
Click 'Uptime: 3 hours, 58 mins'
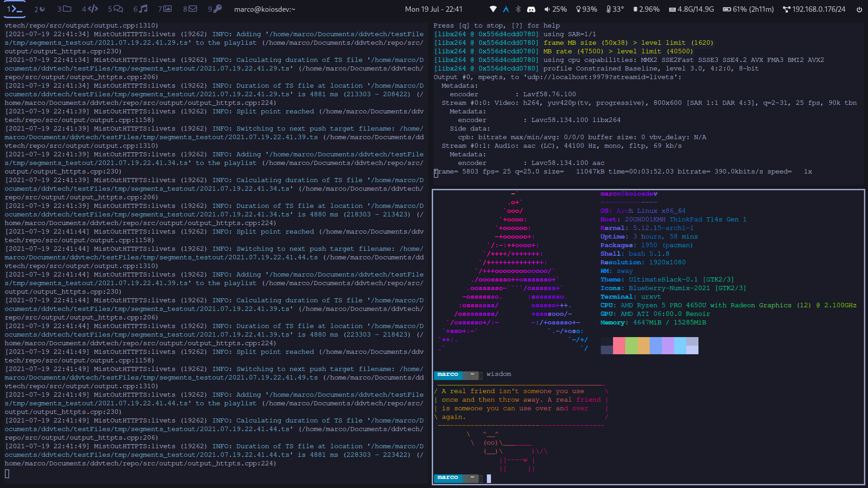649,237
